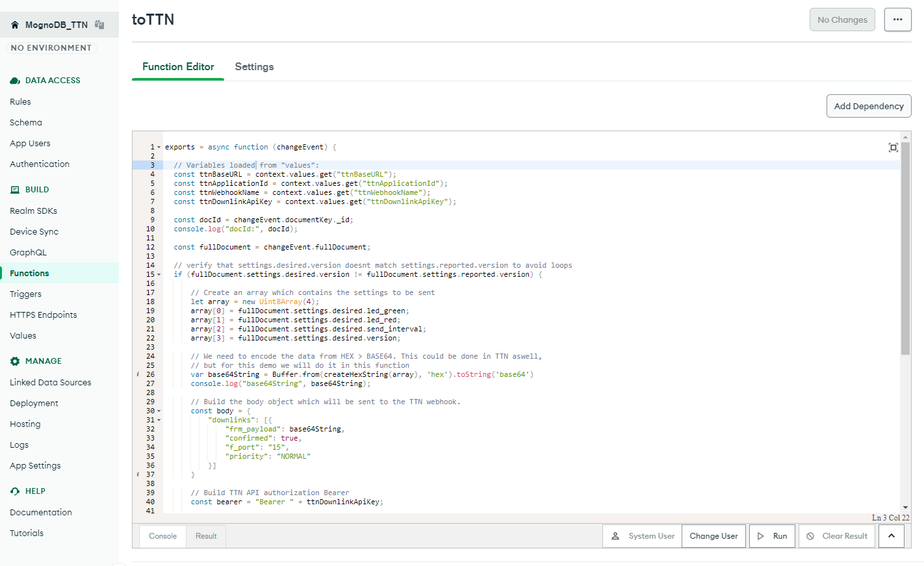
Task: Open Device Sync page
Action: point(34,232)
